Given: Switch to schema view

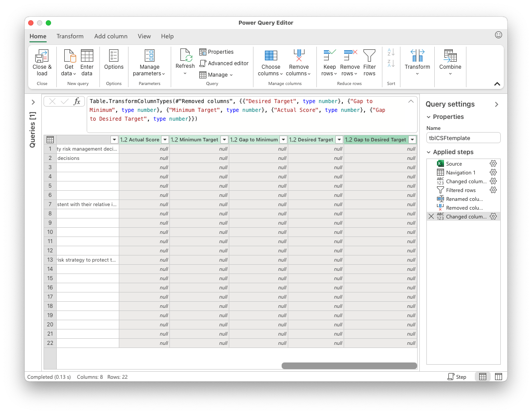Looking at the screenshot, I should tap(499, 377).
